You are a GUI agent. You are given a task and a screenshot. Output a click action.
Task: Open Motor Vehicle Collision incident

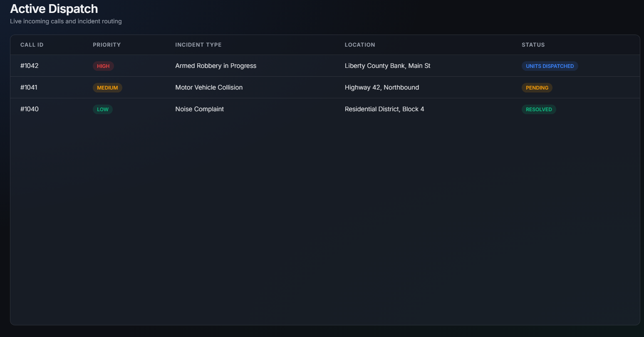pos(209,87)
